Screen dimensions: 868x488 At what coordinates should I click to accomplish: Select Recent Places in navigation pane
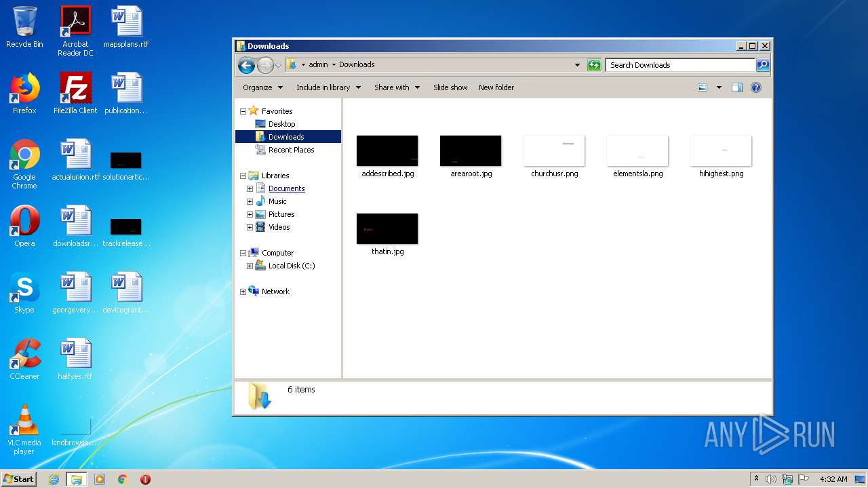[x=291, y=150]
